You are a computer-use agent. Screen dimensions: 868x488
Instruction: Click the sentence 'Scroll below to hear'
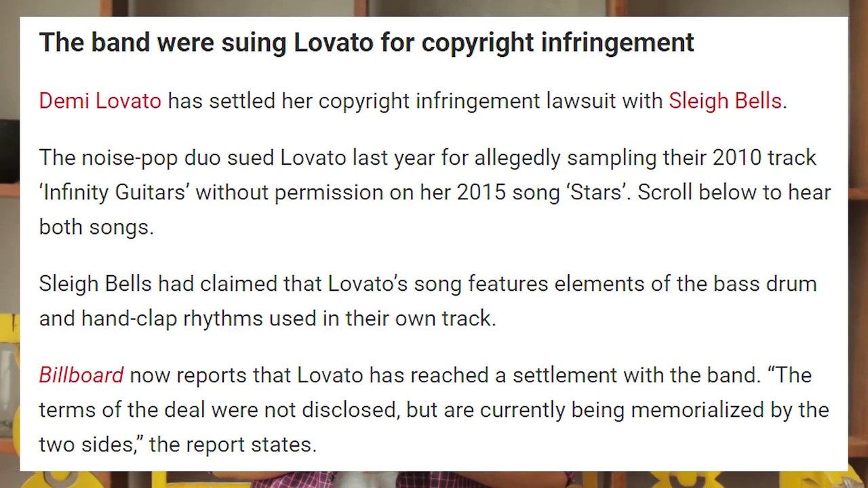tap(734, 192)
